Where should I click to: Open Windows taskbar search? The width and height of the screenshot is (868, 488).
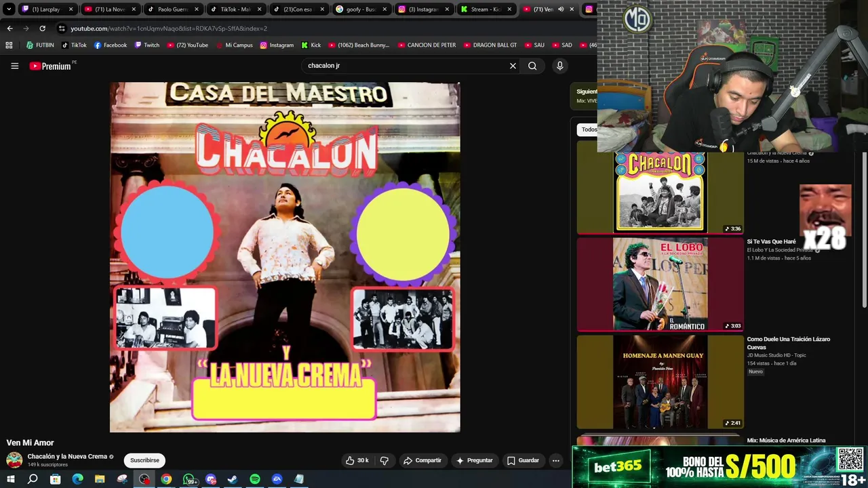click(33, 479)
